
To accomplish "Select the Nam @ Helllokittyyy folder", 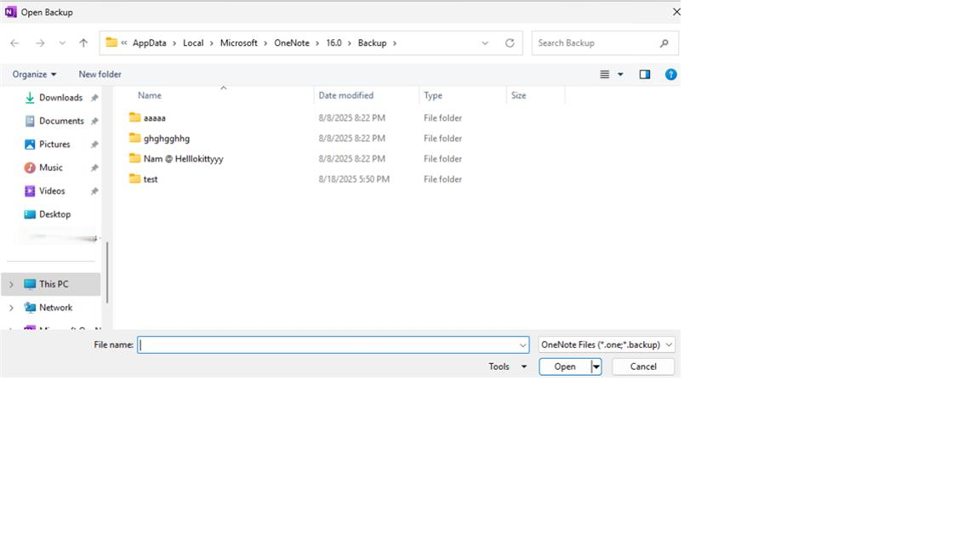I will coord(183,159).
